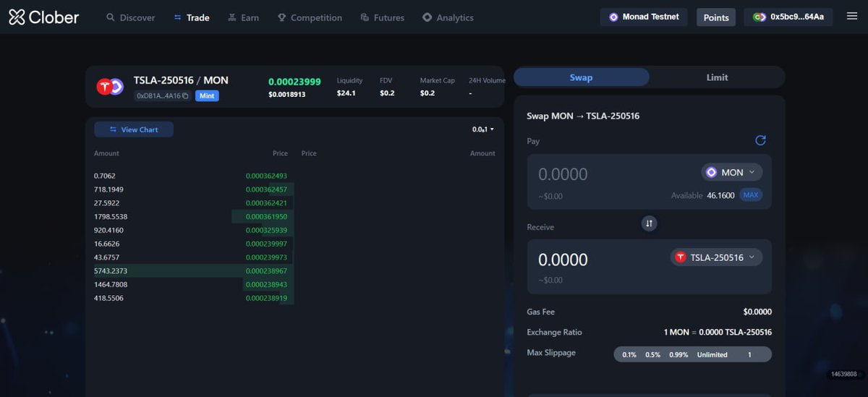Click the Points button
The image size is (868, 397).
pos(716,17)
